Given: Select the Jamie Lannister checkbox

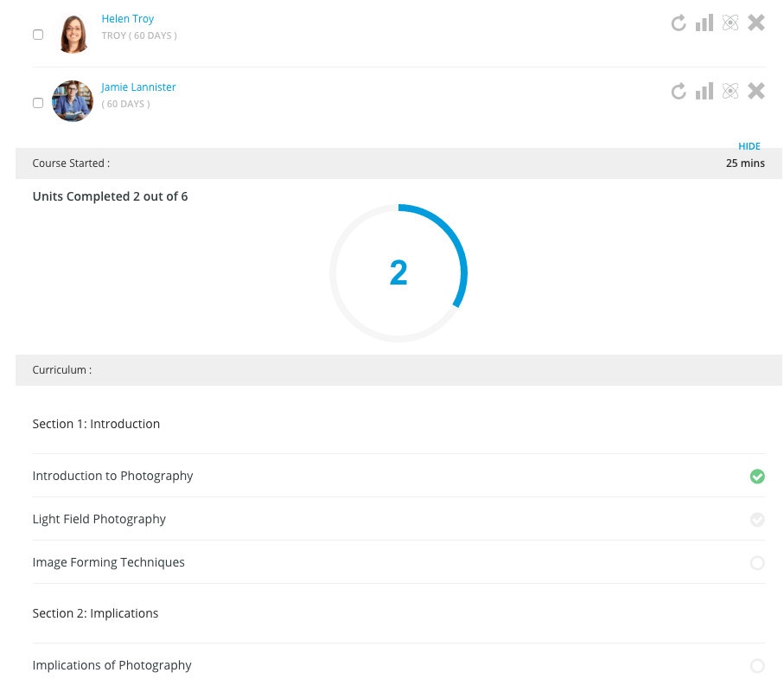Looking at the screenshot, I should point(38,103).
